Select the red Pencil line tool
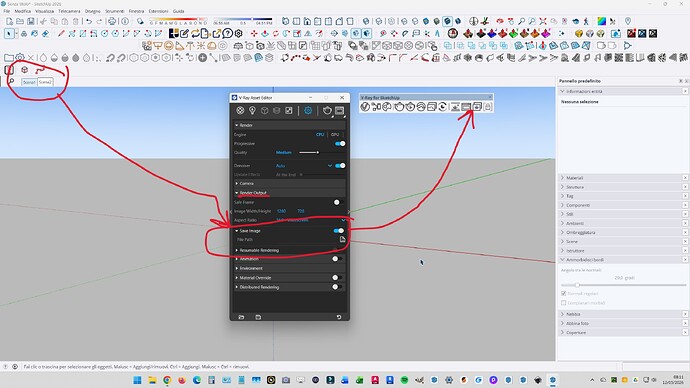 [61, 33]
